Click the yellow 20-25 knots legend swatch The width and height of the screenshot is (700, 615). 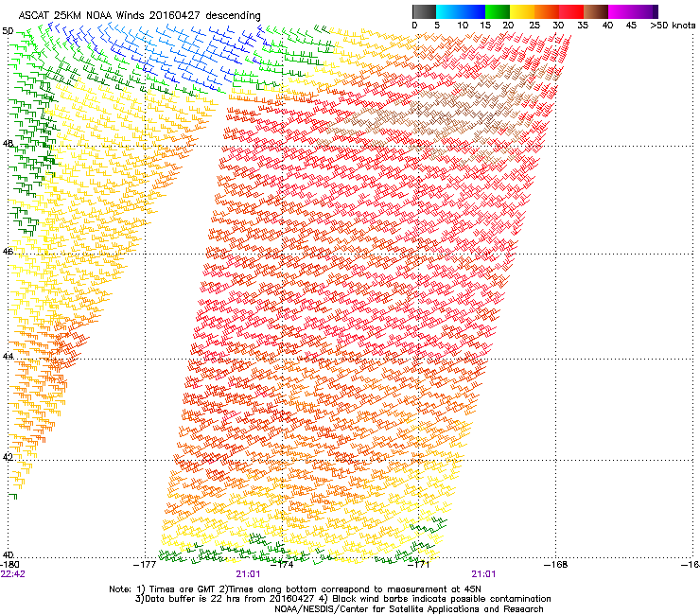tap(522, 11)
